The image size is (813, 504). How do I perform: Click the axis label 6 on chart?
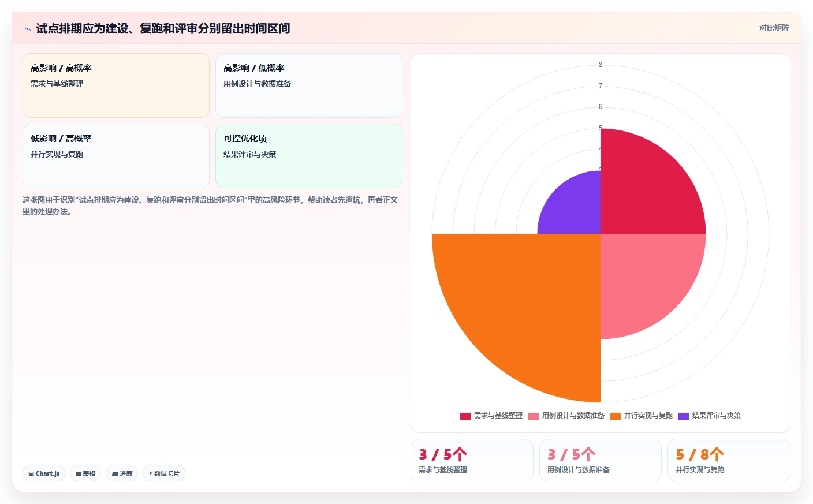point(601,107)
